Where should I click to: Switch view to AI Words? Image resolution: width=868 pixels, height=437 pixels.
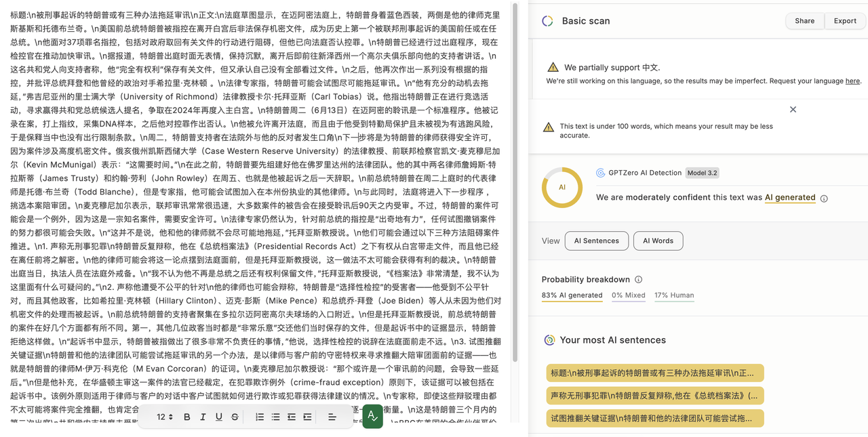tap(658, 241)
